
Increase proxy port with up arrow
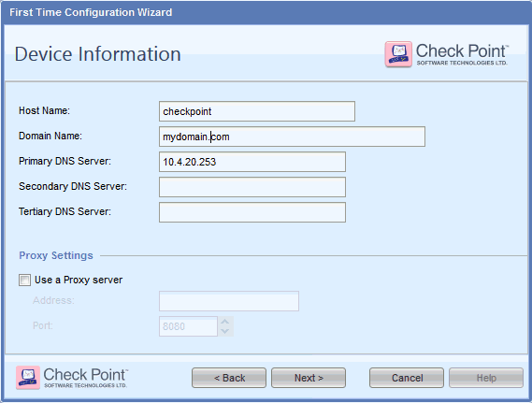(x=225, y=322)
